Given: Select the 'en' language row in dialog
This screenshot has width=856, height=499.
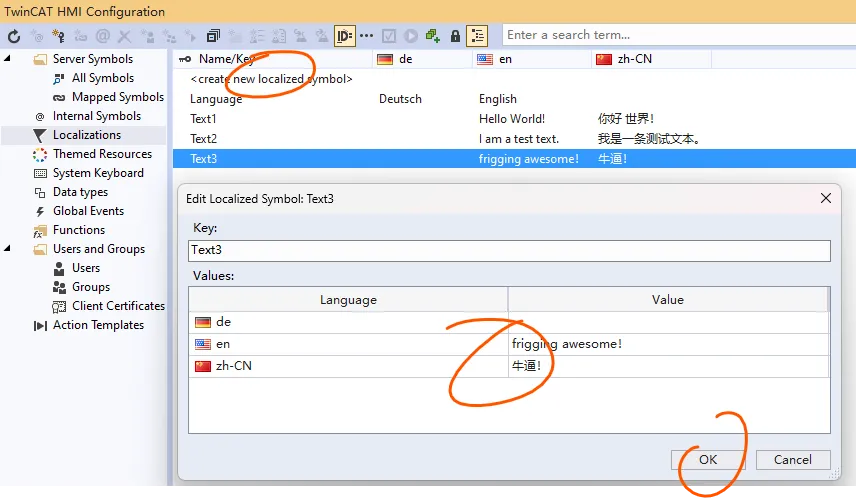Looking at the screenshot, I should [509, 344].
